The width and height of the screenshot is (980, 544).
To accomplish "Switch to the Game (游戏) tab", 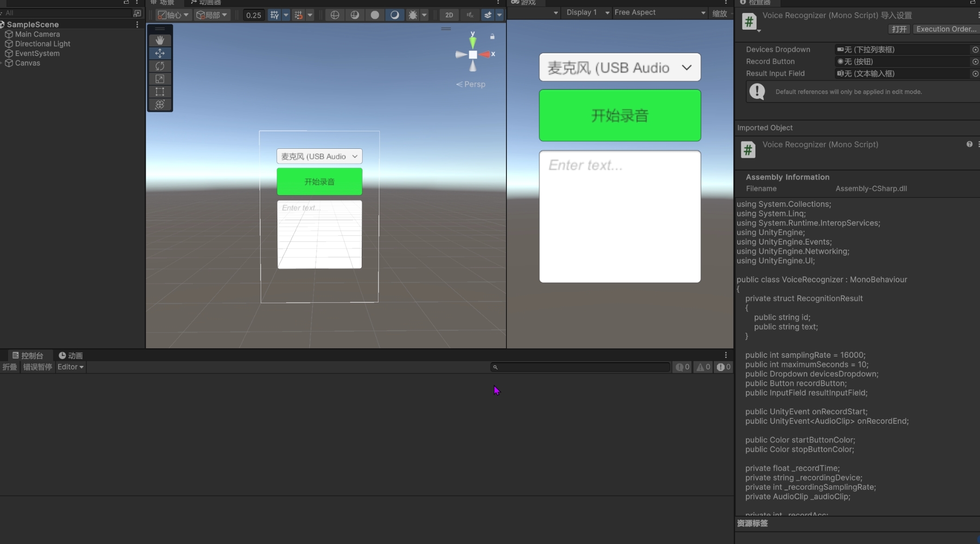I will point(523,2).
